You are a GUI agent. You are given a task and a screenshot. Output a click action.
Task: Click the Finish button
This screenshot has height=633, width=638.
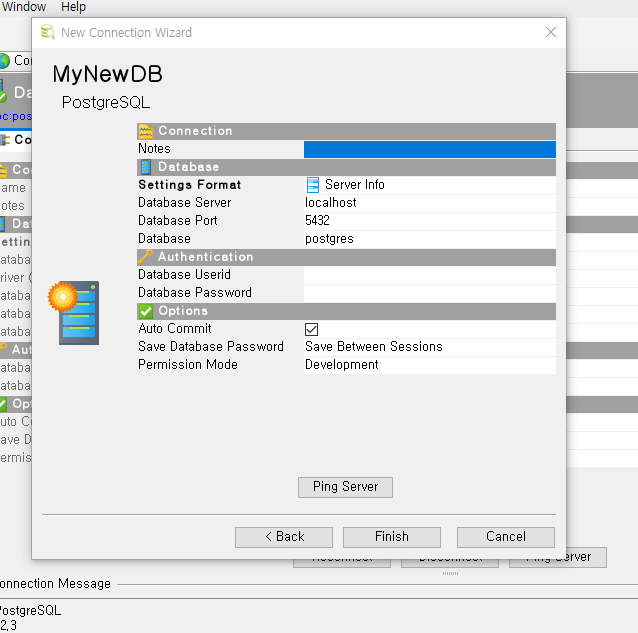(x=391, y=537)
